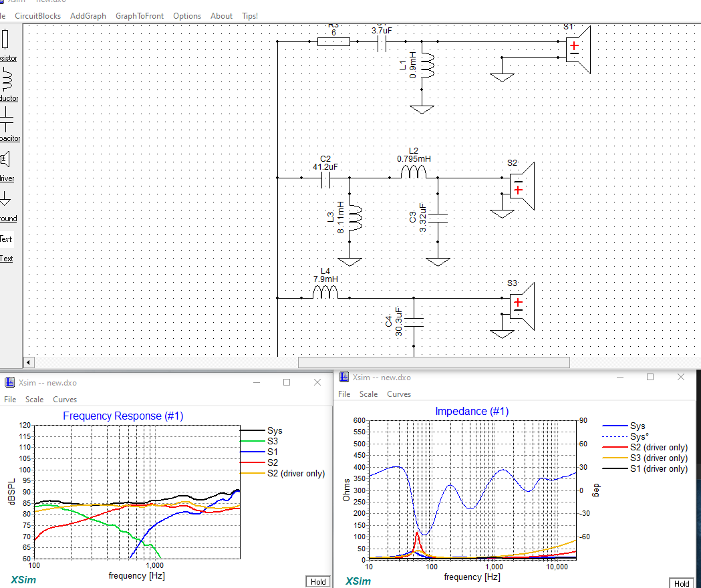Click the S3 legend entry in Frequency Response
701x588 pixels.
point(260,442)
